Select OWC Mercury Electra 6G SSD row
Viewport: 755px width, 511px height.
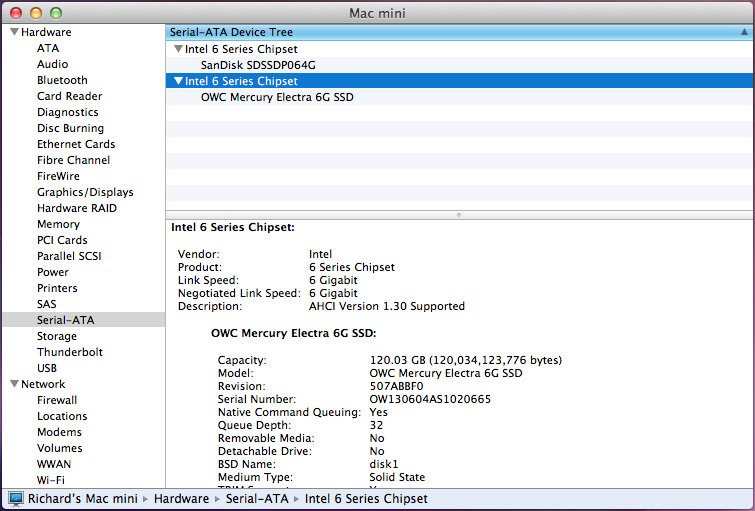pyautogui.click(x=460, y=97)
